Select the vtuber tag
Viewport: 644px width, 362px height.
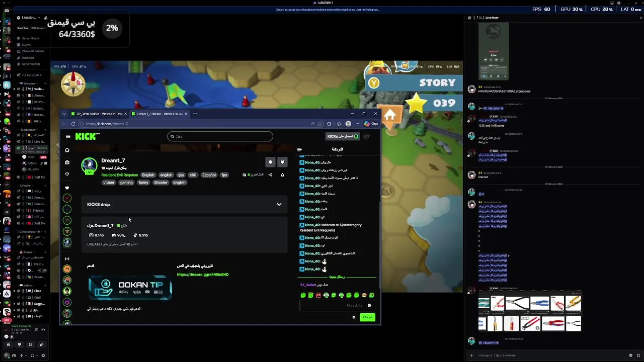[109, 183]
